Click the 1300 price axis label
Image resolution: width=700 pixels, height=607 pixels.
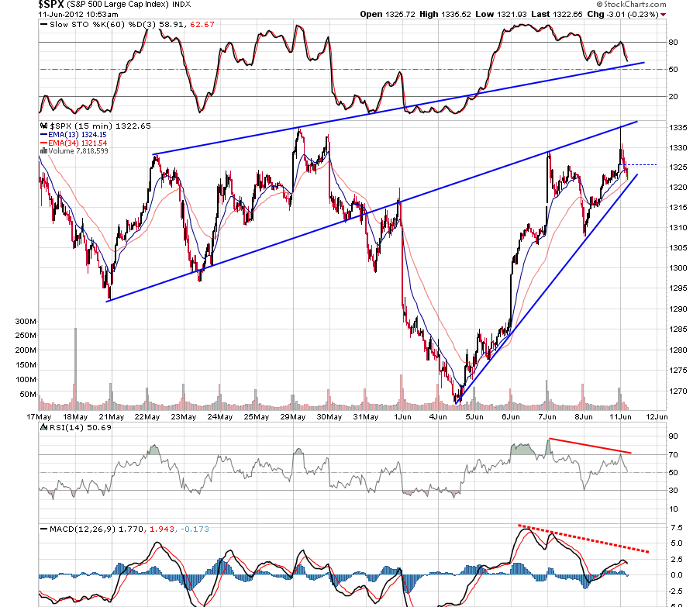[678, 267]
